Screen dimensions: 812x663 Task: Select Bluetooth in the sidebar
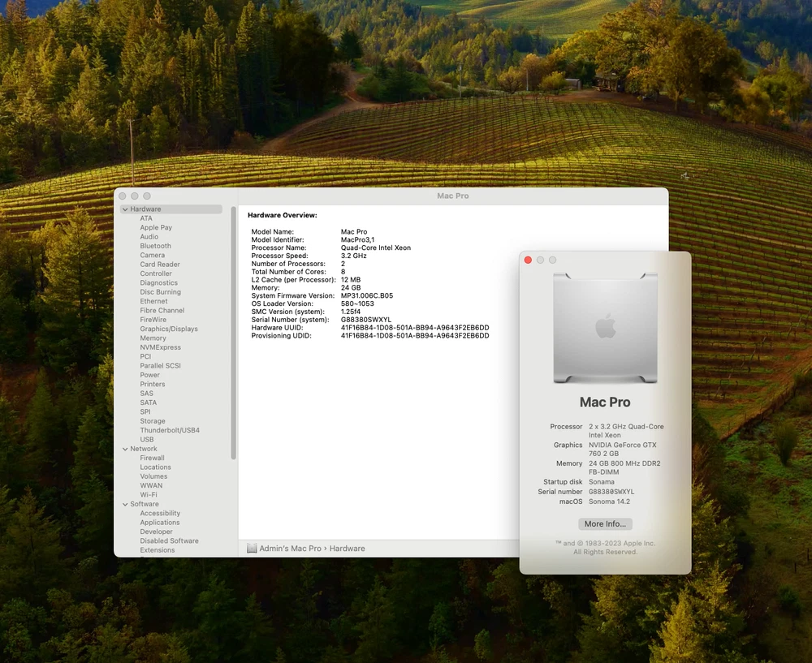coord(155,246)
